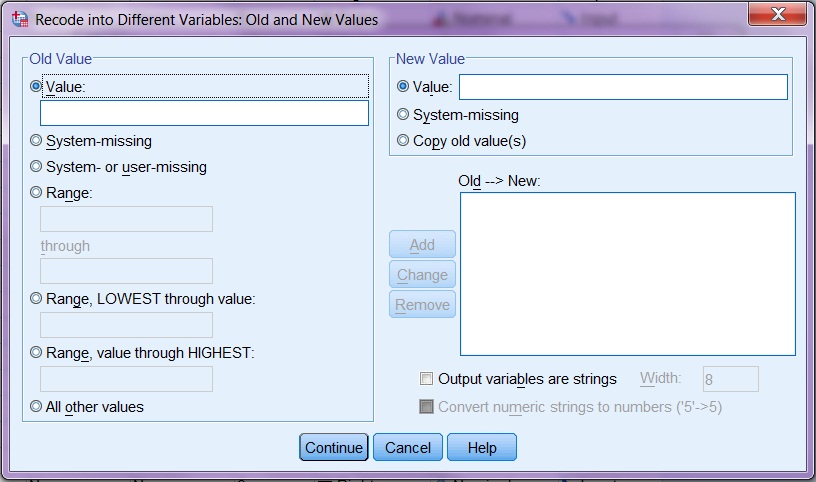Click the Width field
The height and width of the screenshot is (482, 816).
click(730, 379)
